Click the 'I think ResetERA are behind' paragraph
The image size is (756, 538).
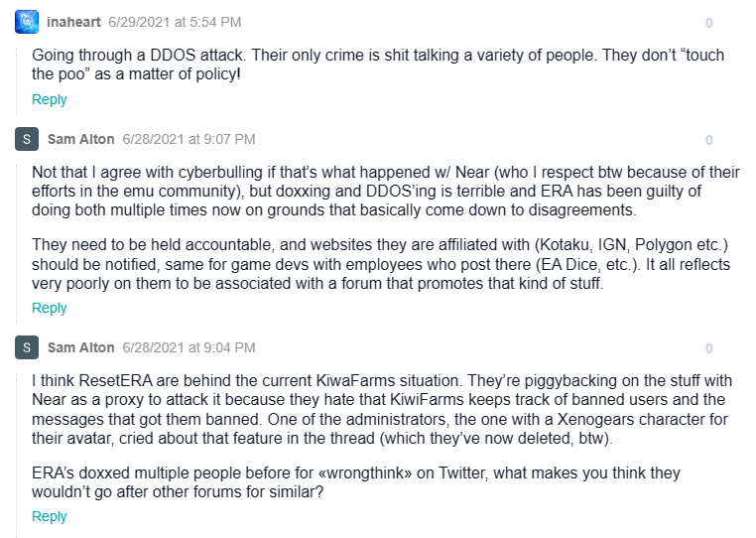[382, 409]
